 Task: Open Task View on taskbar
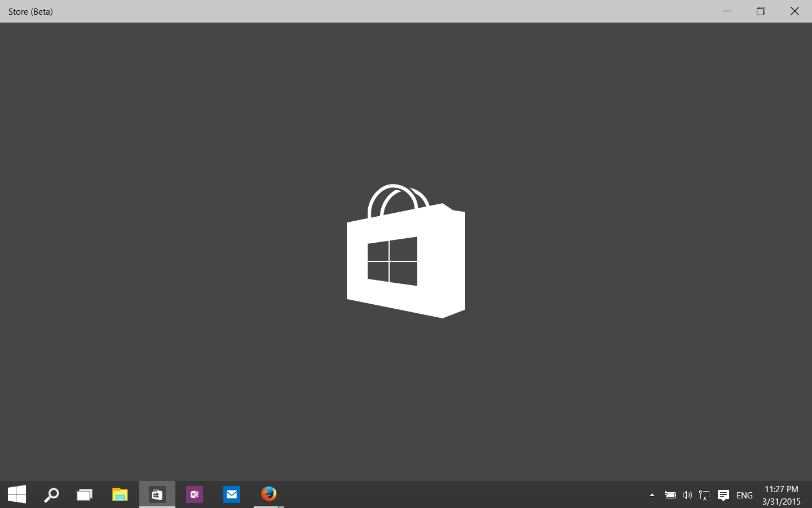tap(85, 495)
